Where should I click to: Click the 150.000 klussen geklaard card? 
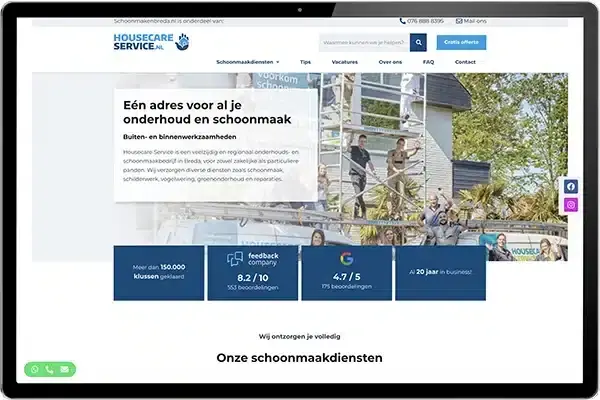click(x=159, y=273)
